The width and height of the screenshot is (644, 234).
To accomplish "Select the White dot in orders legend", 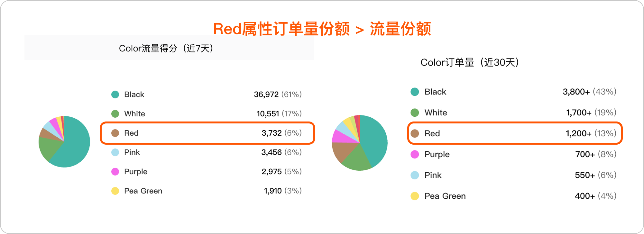I will click(x=415, y=113).
